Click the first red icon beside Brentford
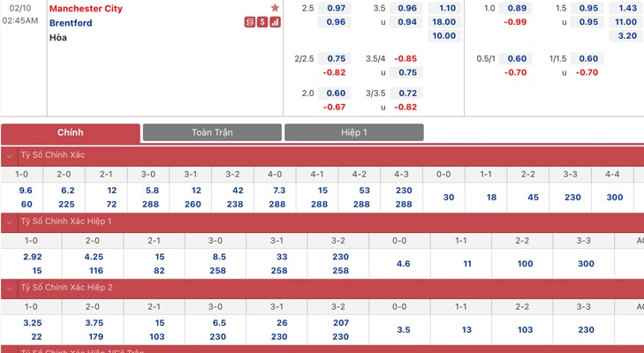 pyautogui.click(x=250, y=22)
